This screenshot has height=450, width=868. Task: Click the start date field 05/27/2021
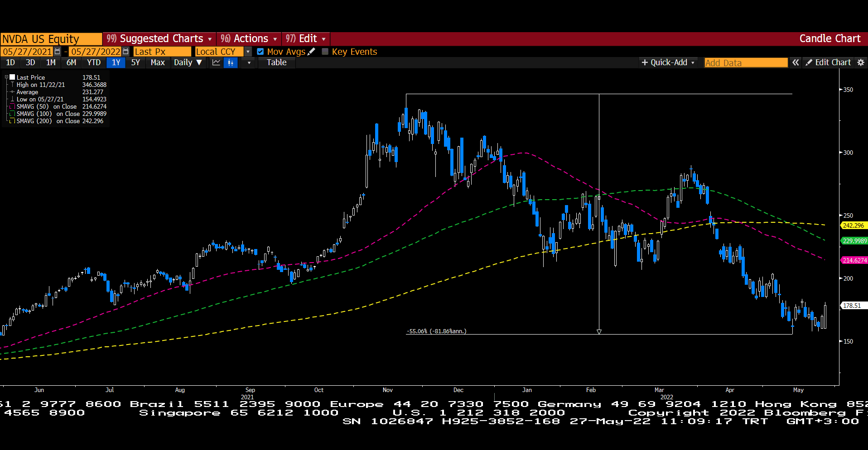(x=27, y=52)
